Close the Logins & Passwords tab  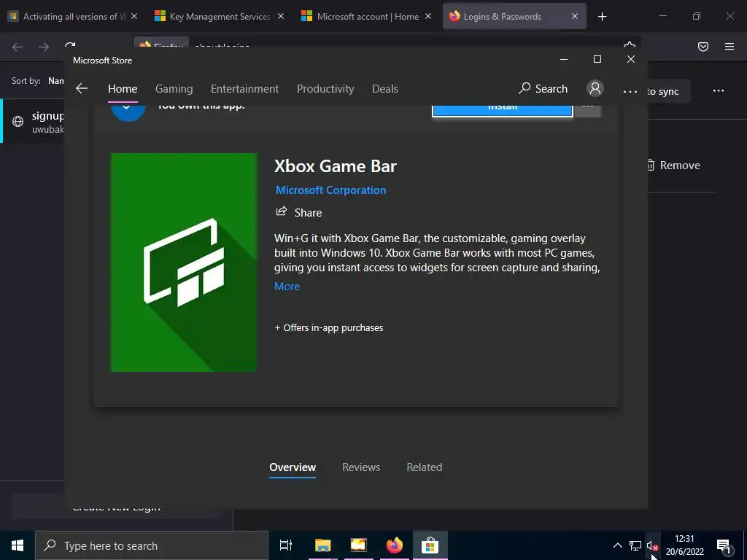(x=575, y=17)
